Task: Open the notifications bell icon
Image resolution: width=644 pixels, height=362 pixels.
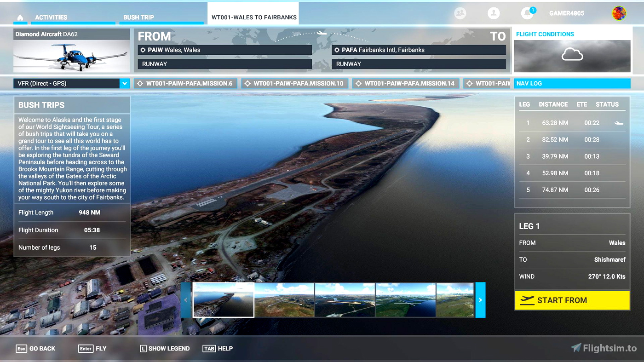Action: pos(527,13)
